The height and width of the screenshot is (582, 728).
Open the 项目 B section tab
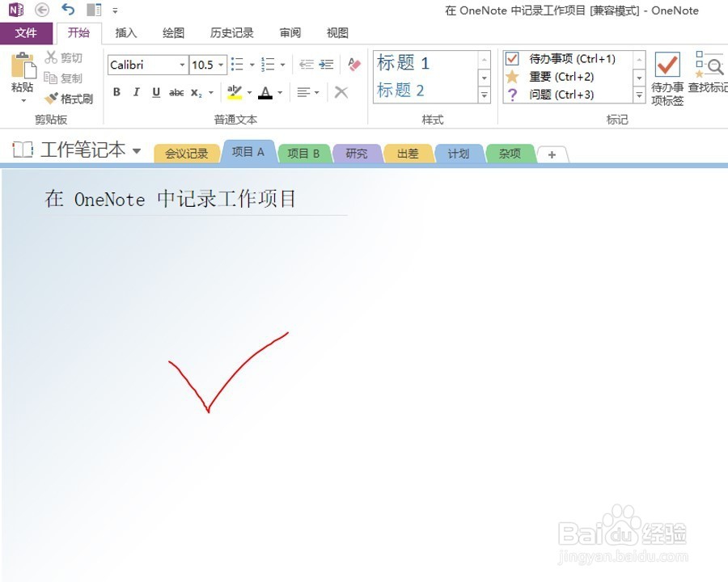click(x=303, y=154)
